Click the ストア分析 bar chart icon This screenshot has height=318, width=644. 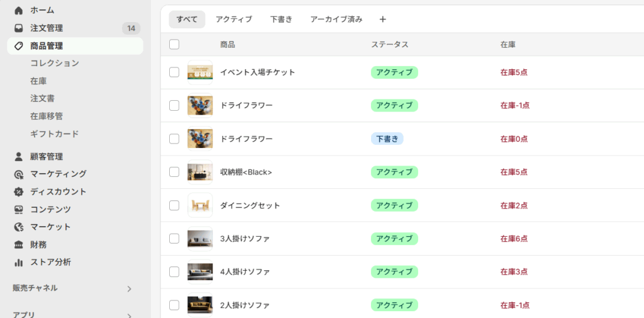point(19,263)
